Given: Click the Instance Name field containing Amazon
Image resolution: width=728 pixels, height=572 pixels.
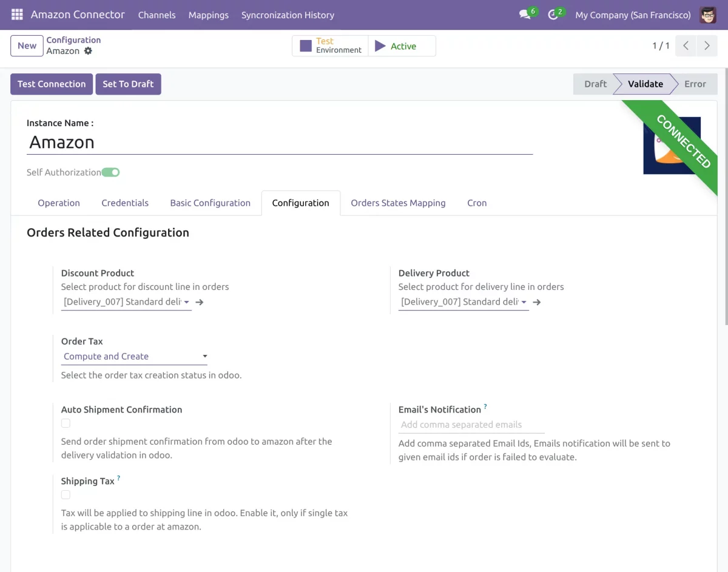Looking at the screenshot, I should (280, 143).
